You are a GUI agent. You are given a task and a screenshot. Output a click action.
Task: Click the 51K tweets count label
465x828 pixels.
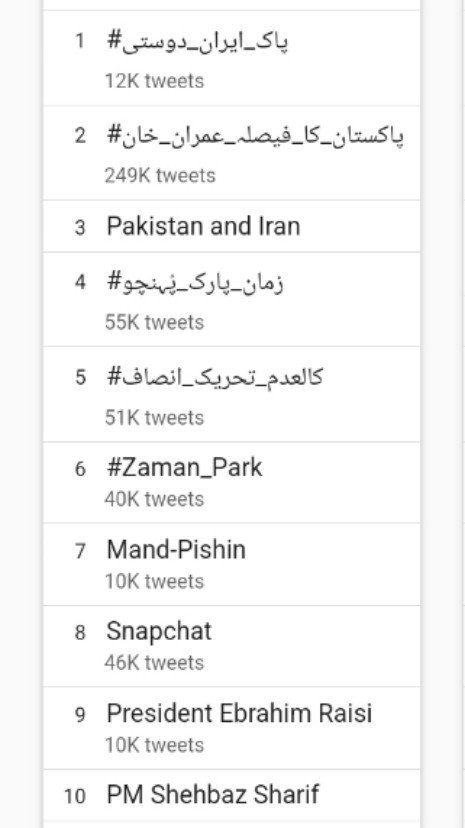coord(154,418)
